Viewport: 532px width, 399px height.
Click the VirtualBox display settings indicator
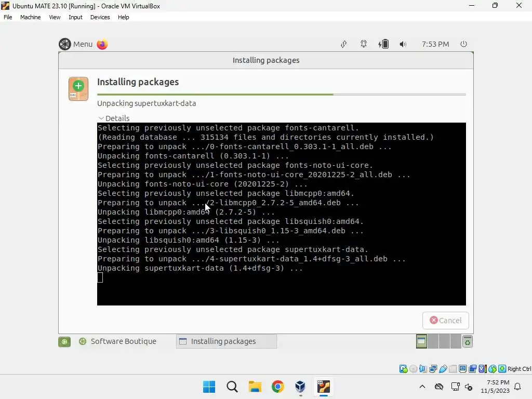462,369
